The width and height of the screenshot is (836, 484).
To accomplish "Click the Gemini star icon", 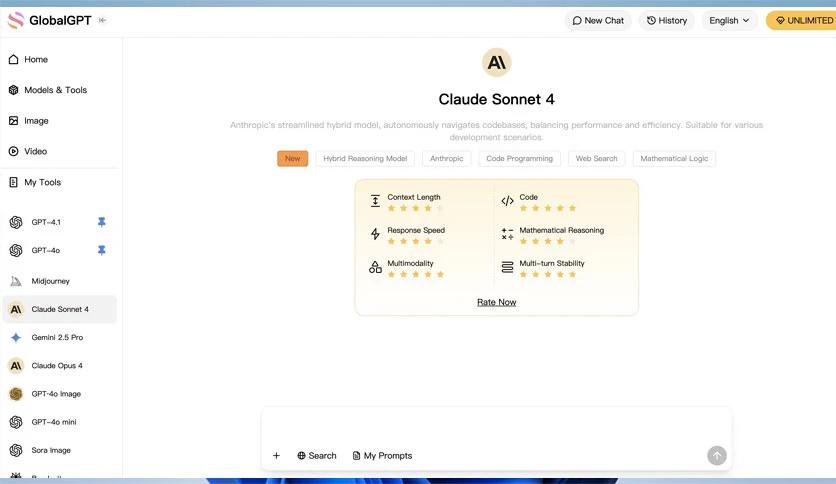I will [16, 337].
